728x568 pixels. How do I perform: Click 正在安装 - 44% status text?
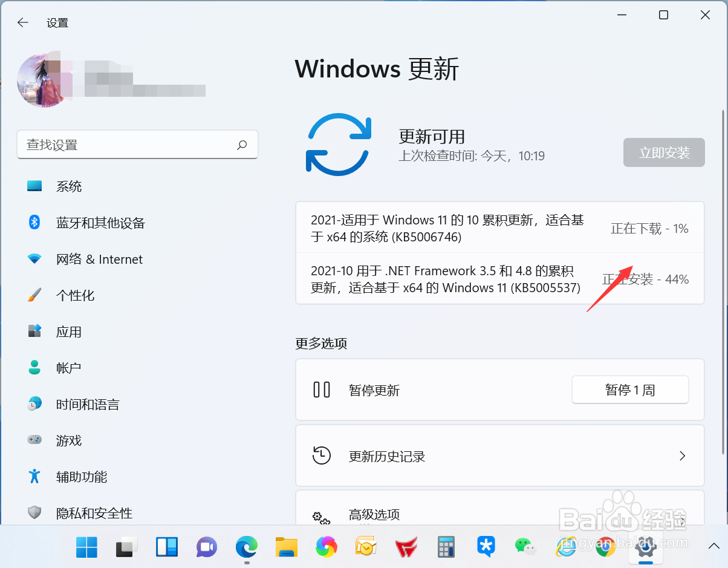(x=645, y=279)
